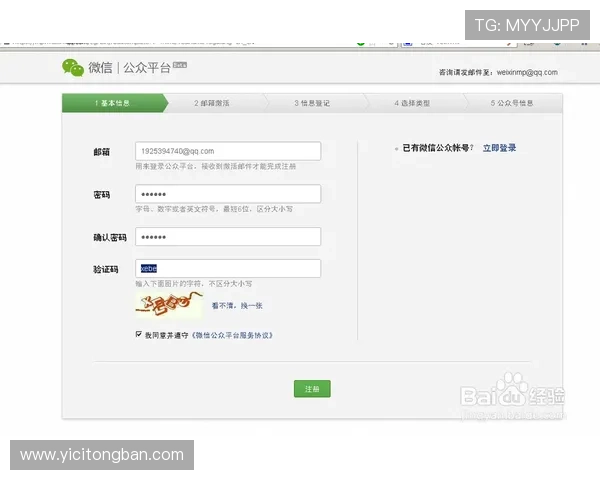The image size is (600, 480).
Task: Click the 立即登录 link
Action: pos(499,148)
